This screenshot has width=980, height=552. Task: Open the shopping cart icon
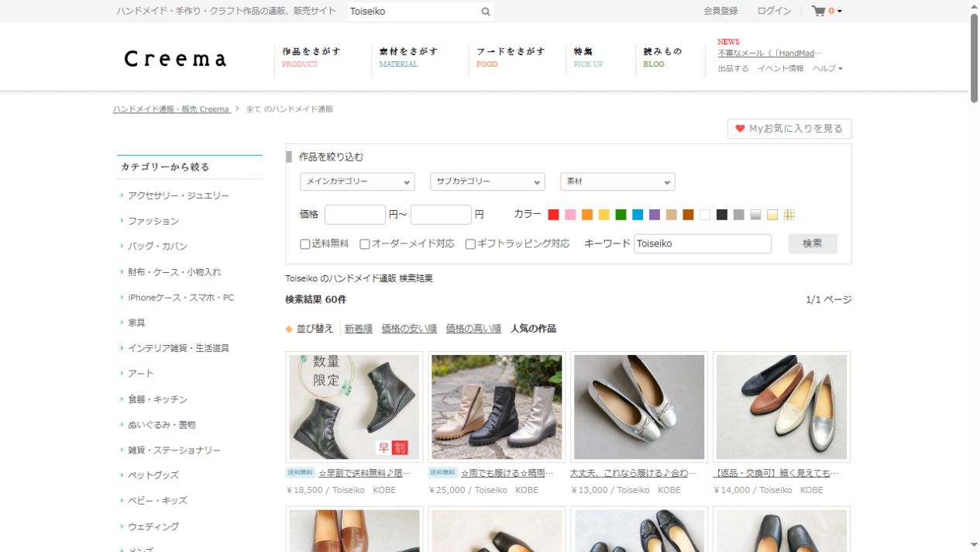tap(818, 11)
